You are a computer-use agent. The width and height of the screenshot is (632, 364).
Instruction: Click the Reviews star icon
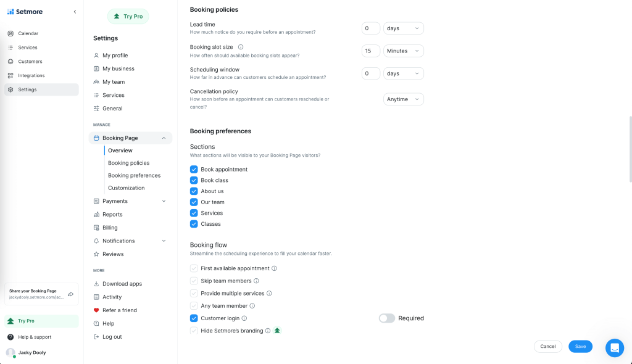point(96,254)
